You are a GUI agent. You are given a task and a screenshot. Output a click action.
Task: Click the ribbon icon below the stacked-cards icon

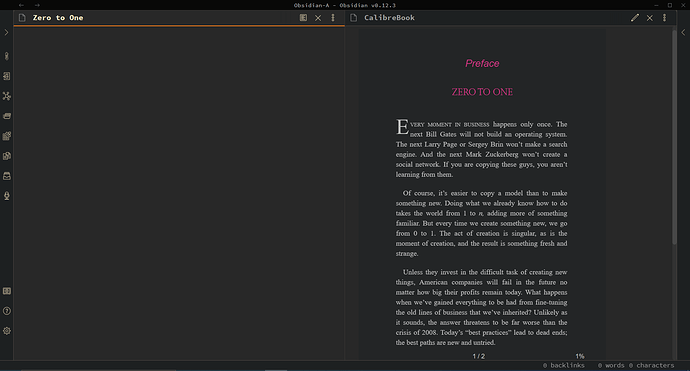[7, 136]
